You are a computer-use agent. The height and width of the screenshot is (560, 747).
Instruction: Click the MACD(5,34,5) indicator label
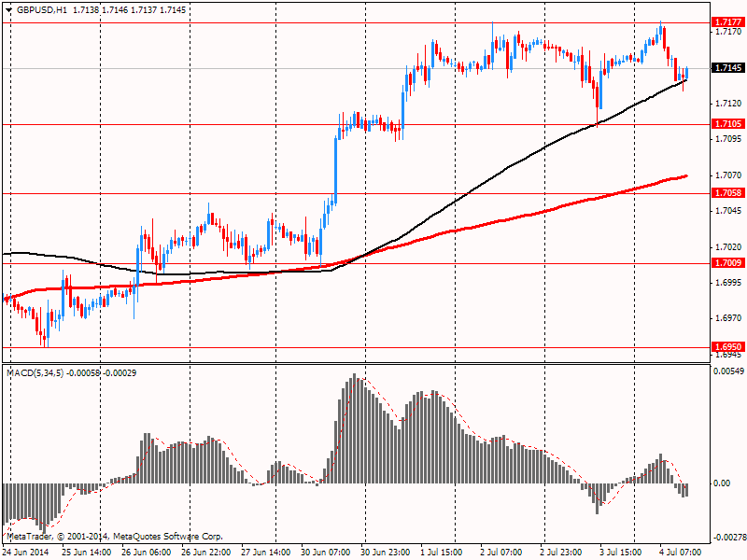(x=35, y=372)
